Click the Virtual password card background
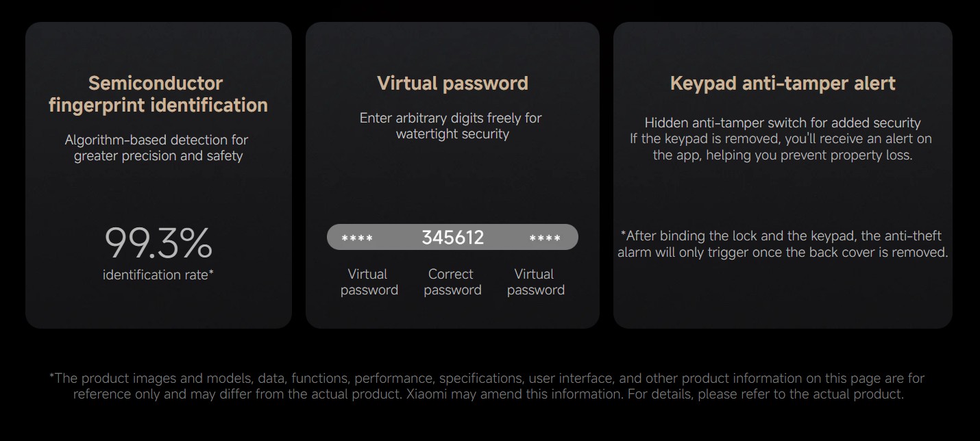Image resolution: width=980 pixels, height=441 pixels. click(452, 185)
